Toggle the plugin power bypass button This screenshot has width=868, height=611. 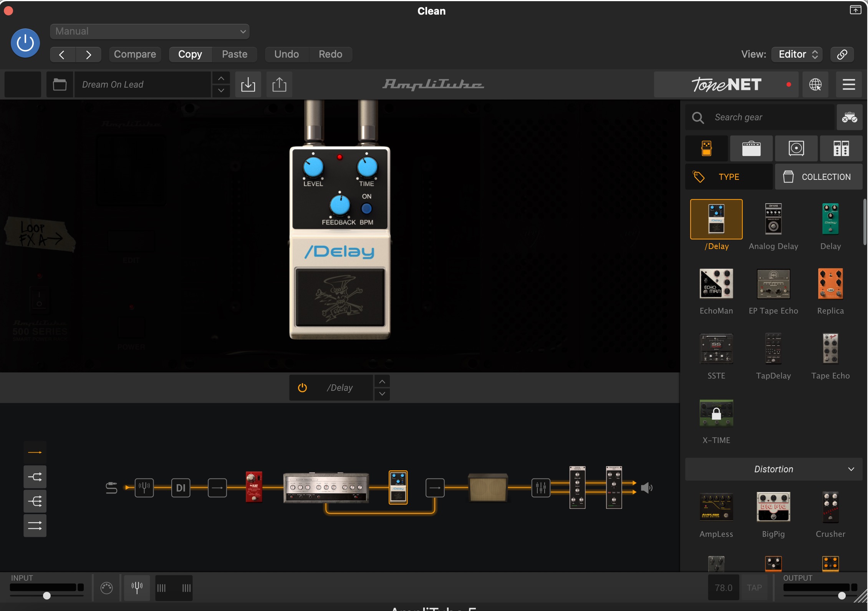coord(25,43)
